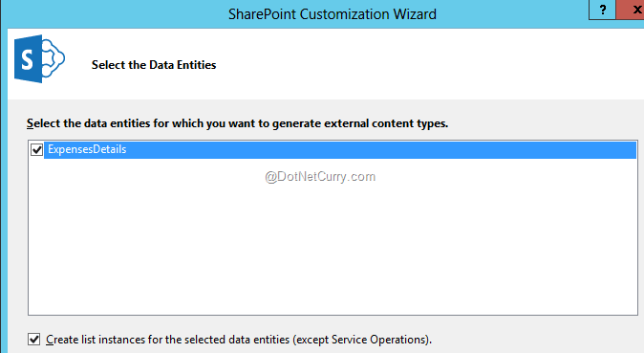Uncheck the ExpensesDetails entity checkbox
The height and width of the screenshot is (353, 644).
click(36, 150)
